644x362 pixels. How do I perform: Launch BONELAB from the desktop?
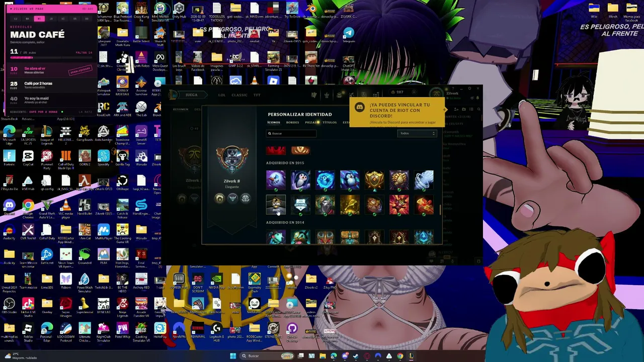[103, 306]
